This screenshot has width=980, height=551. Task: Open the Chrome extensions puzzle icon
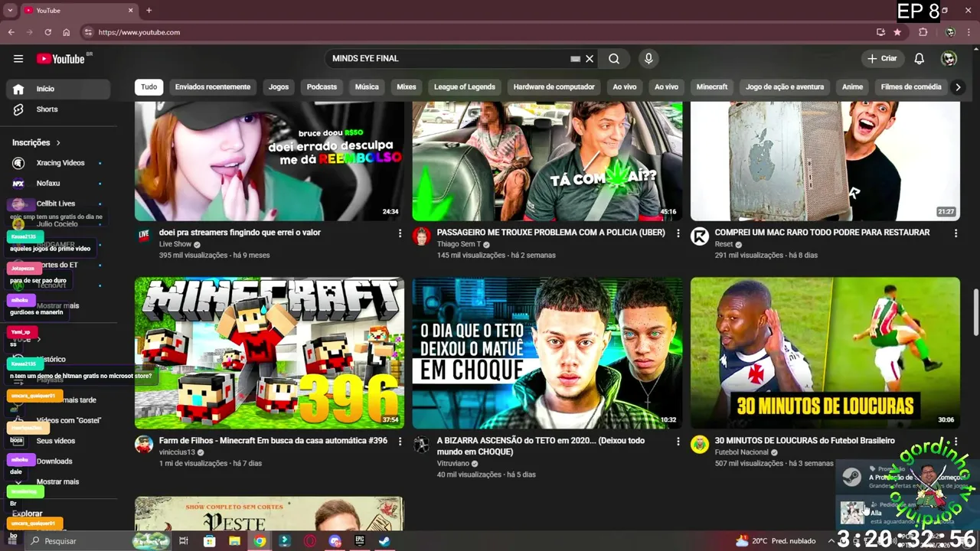(923, 32)
